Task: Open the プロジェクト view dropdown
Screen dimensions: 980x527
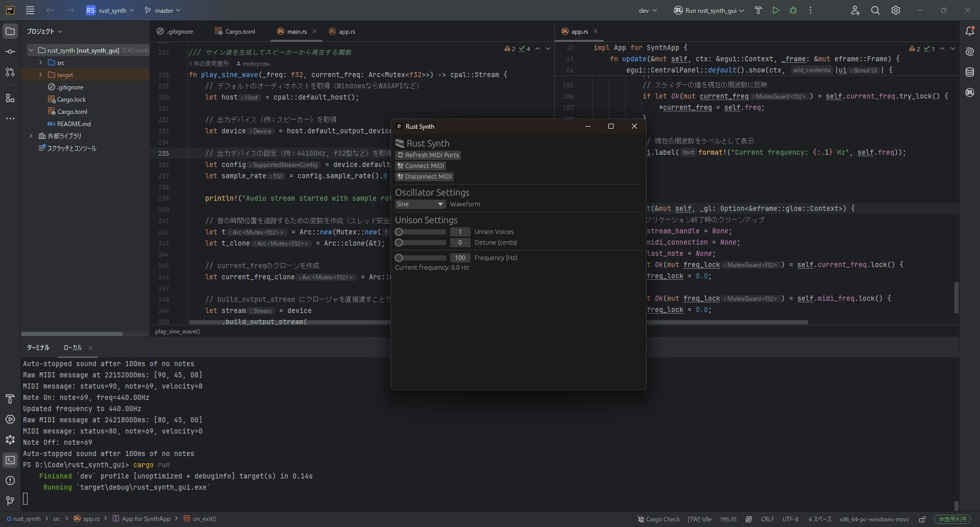Action: [44, 31]
